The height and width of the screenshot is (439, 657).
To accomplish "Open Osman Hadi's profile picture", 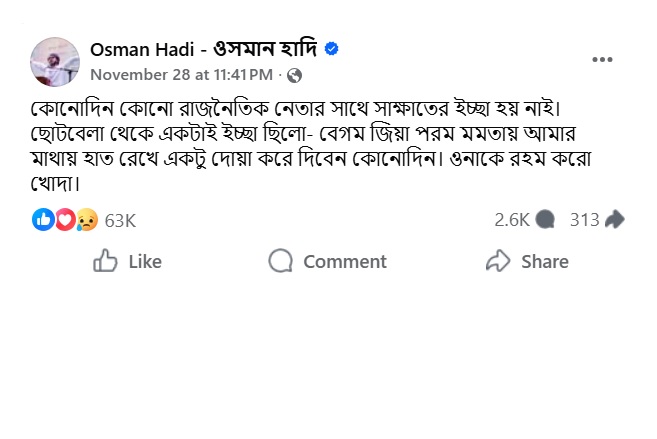I will tap(56, 61).
